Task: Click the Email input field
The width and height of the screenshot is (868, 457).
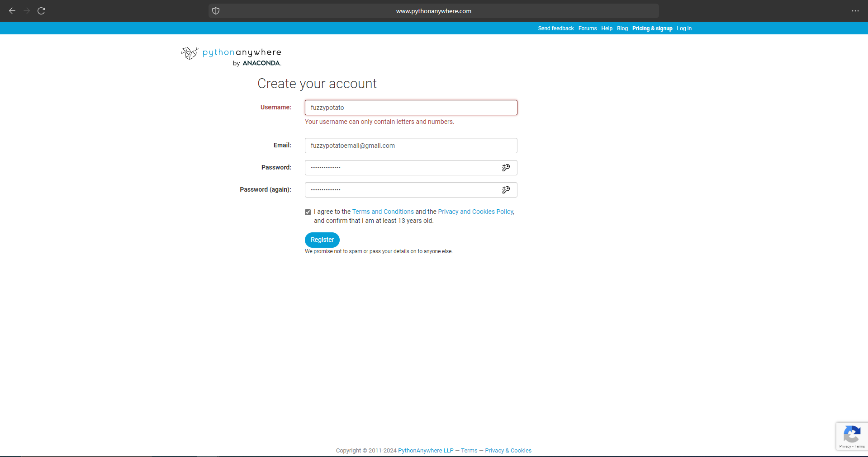Action: 410,145
